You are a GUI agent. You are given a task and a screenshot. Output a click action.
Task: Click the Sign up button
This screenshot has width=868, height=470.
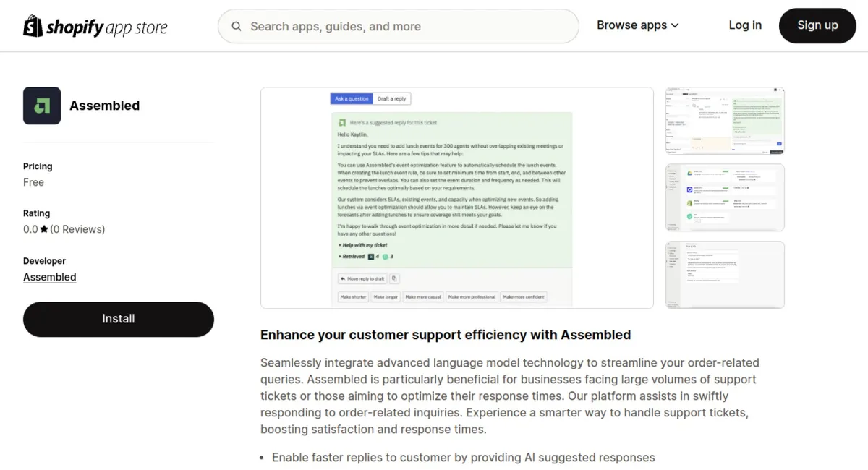(817, 26)
